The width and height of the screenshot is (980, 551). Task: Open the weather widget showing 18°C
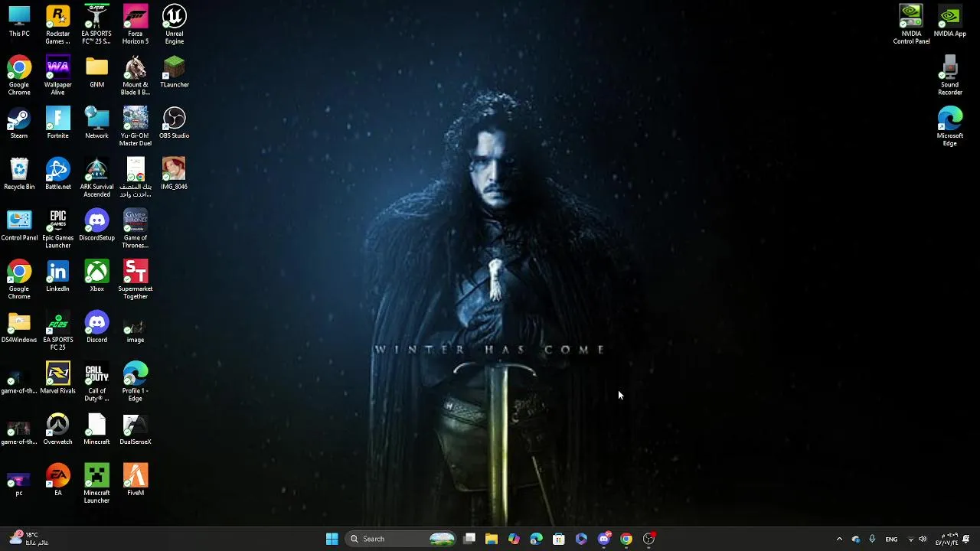point(28,539)
